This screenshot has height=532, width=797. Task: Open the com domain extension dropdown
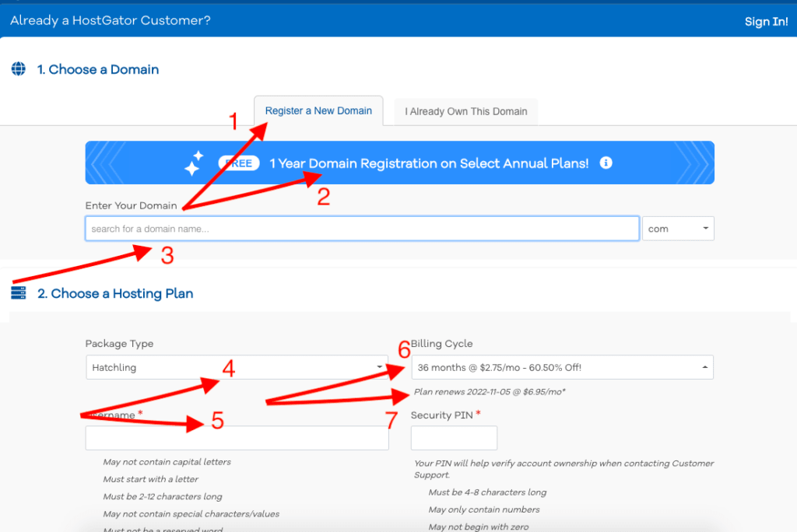[678, 229]
